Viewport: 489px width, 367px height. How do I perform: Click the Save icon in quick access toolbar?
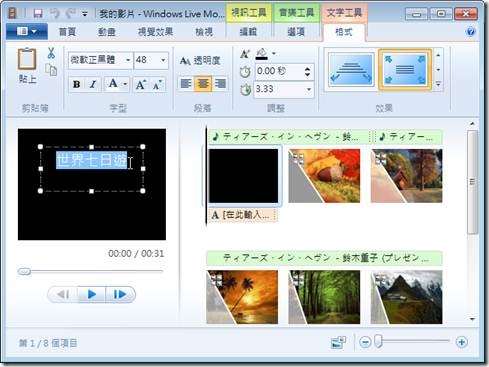coord(38,13)
